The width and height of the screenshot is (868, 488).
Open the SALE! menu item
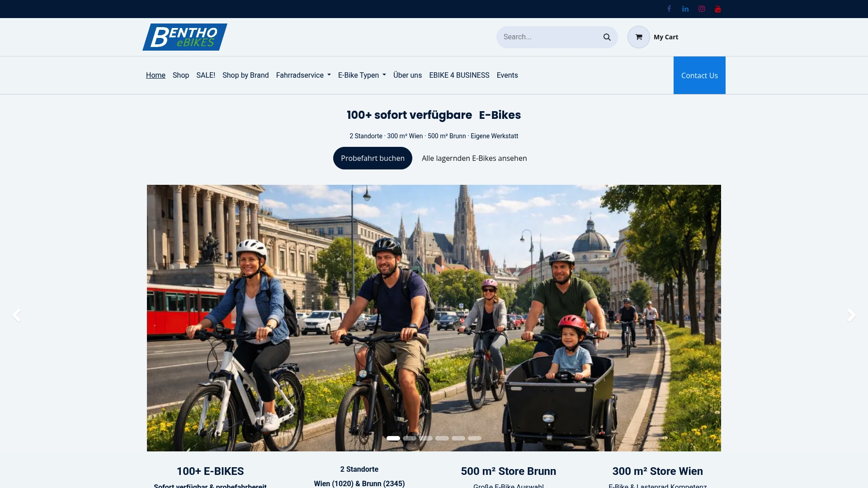[206, 75]
